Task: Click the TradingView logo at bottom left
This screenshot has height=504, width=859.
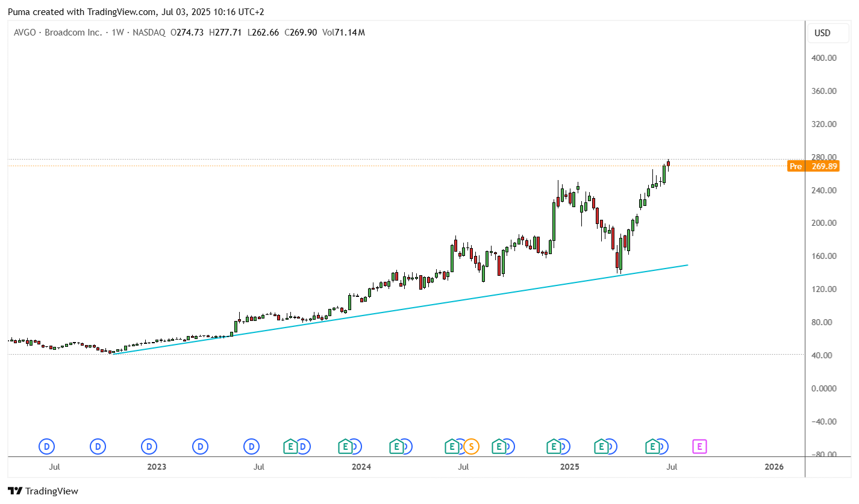Action: [x=43, y=491]
